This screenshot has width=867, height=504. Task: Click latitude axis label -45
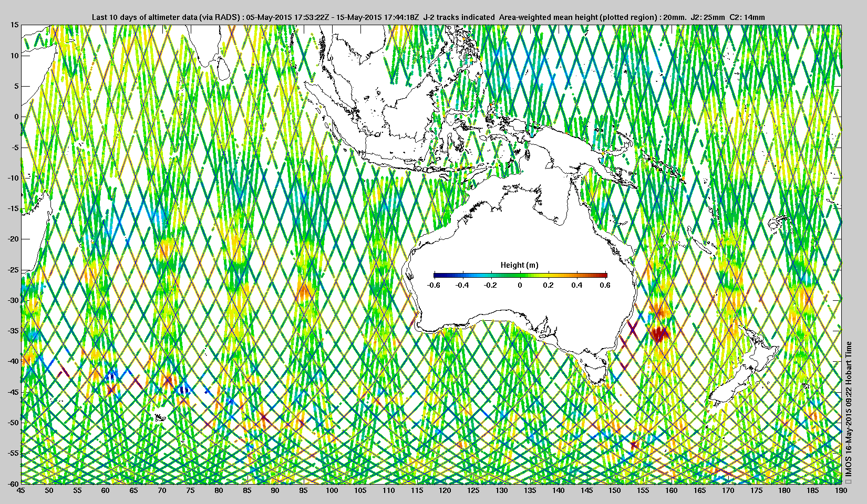[13, 392]
